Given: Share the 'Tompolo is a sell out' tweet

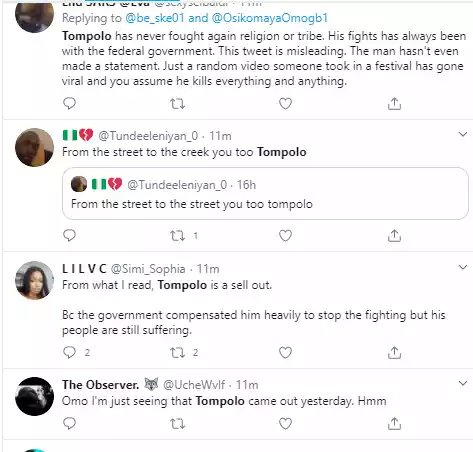Looking at the screenshot, I should (x=394, y=352).
